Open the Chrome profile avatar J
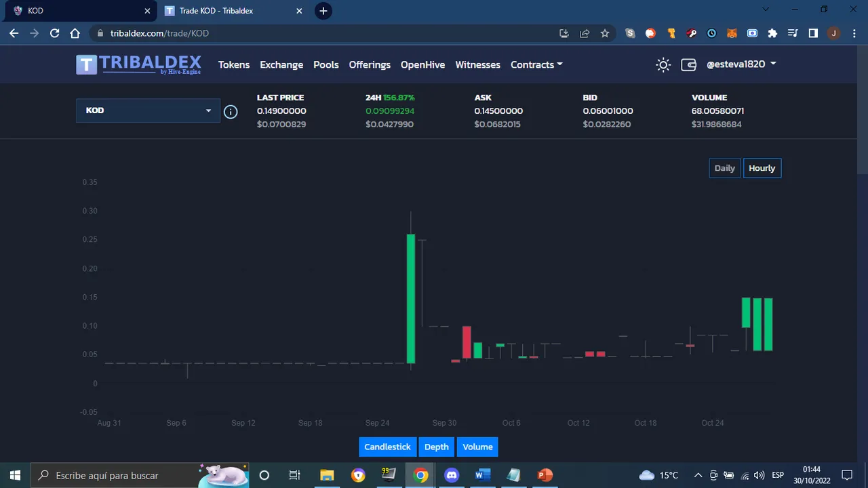Viewport: 868px width, 488px height. tap(833, 33)
